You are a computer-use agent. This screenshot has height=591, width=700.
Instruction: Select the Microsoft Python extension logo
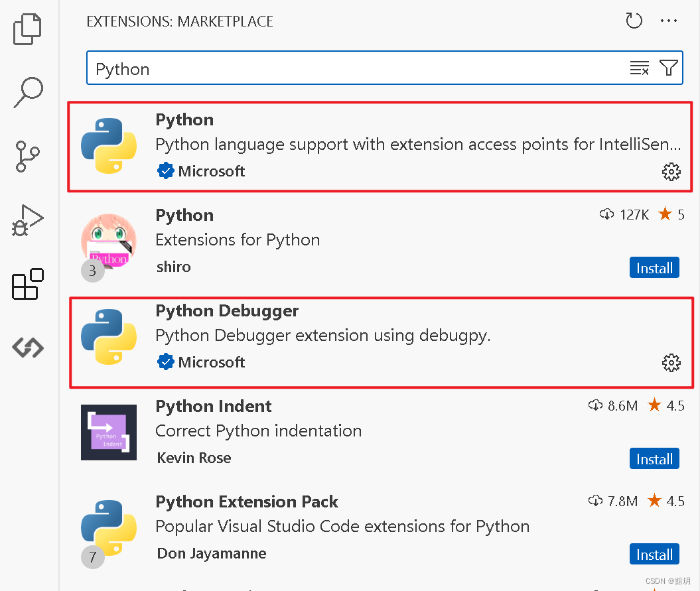108,145
